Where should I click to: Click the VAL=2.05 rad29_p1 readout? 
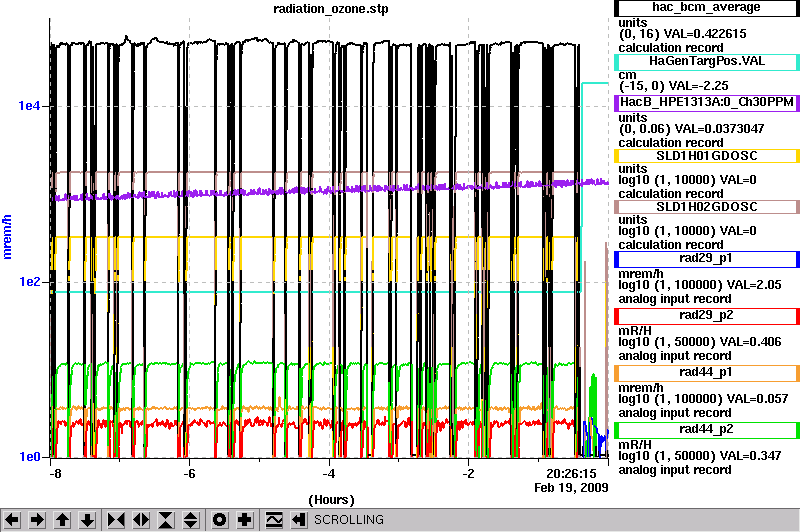(754, 285)
